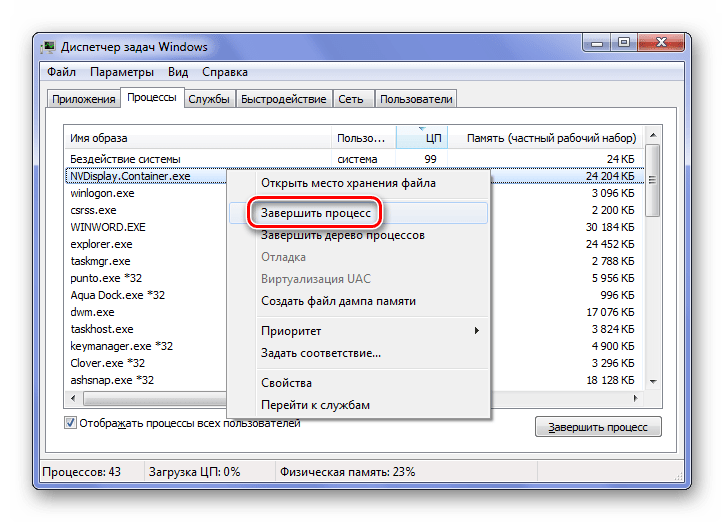The image size is (725, 522).
Task: Sort by 'ЦП' column header
Action: 422,138
